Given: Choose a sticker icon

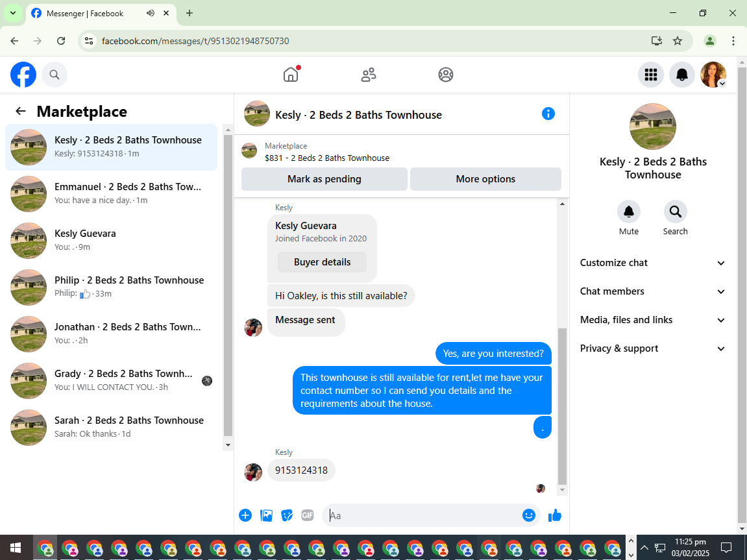Looking at the screenshot, I should click(287, 515).
